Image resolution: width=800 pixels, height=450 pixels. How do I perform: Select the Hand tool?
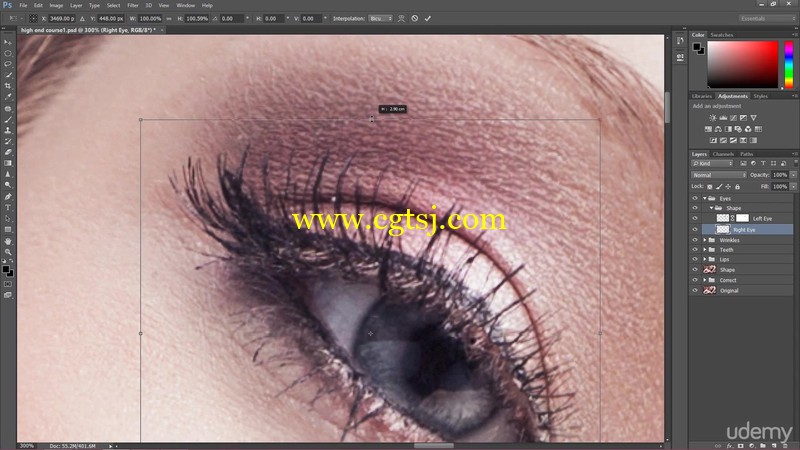pos(8,241)
